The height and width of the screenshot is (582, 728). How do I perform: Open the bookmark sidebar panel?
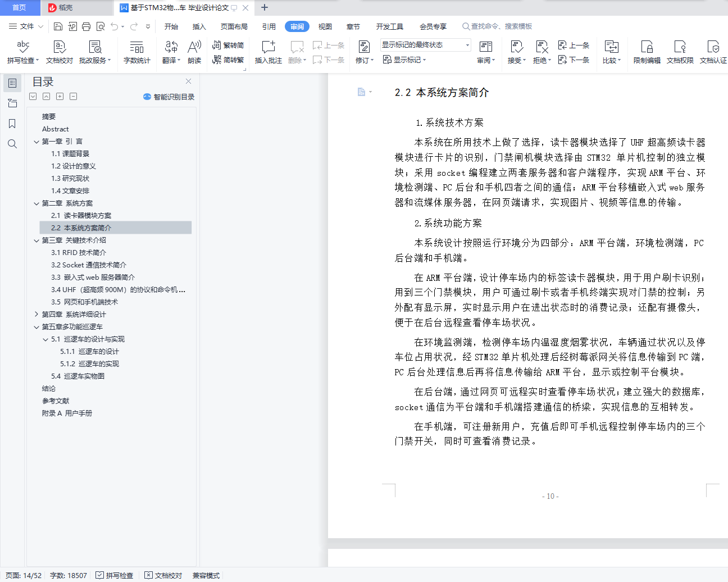click(x=12, y=124)
